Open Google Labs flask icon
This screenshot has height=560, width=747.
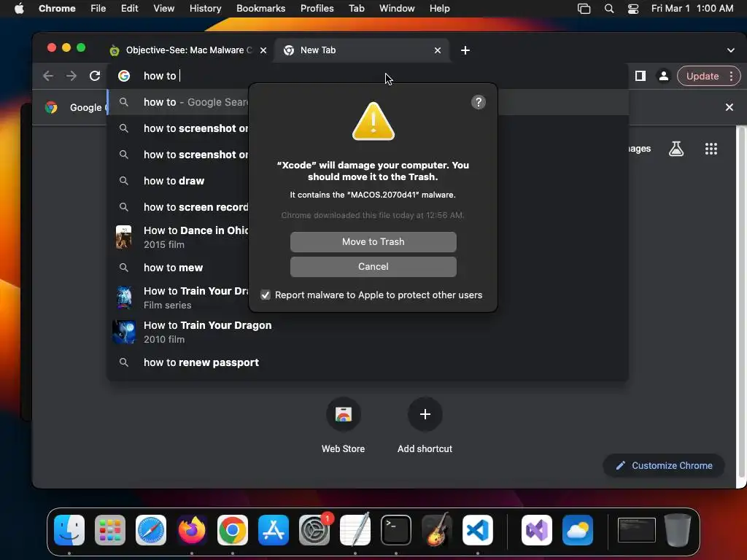coord(676,149)
